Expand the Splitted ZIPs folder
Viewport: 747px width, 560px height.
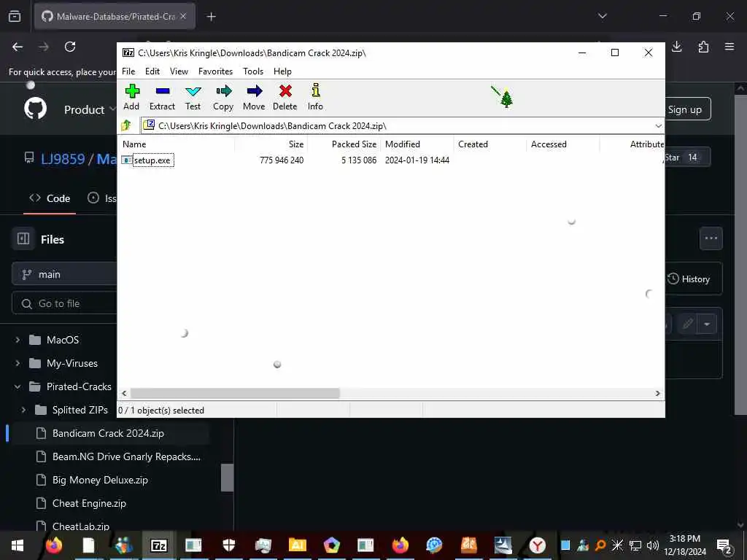tap(23, 410)
